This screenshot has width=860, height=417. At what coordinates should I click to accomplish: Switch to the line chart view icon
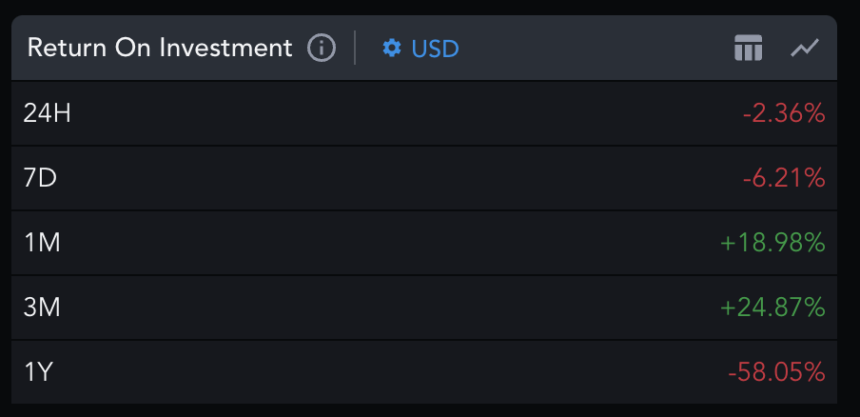(x=804, y=47)
